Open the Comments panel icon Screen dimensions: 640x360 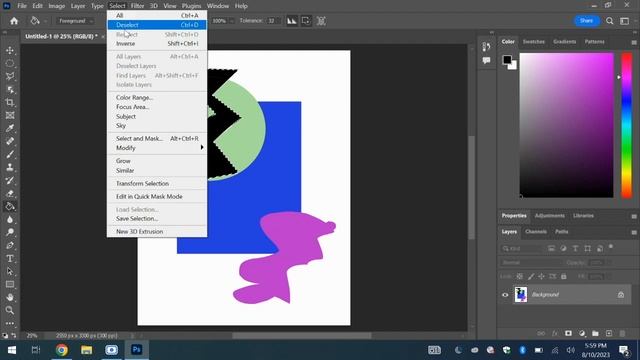click(486, 60)
